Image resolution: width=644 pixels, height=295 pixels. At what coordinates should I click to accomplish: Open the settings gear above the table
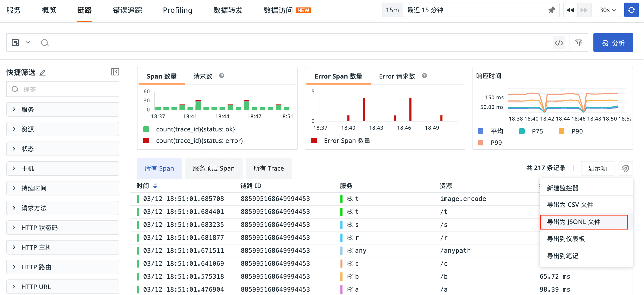point(626,168)
